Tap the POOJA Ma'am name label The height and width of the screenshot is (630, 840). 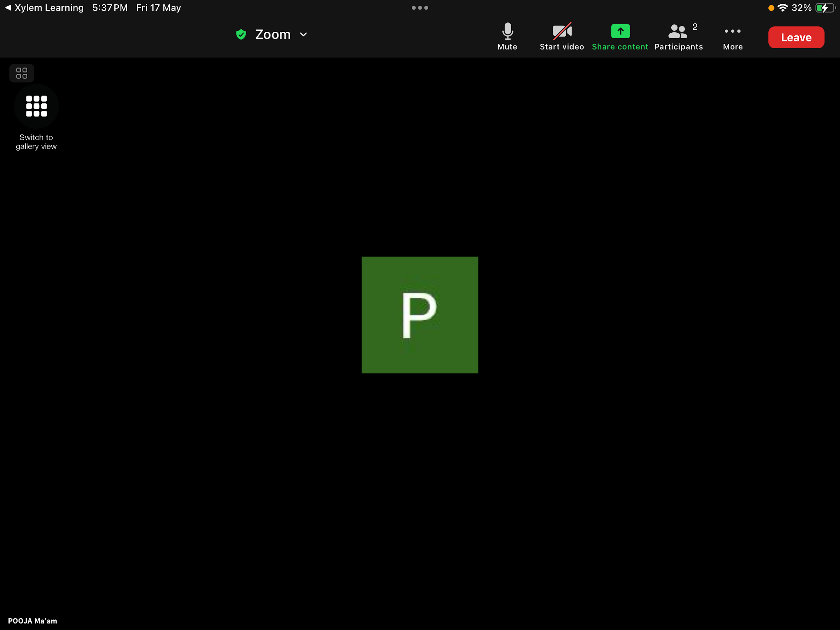point(33,620)
